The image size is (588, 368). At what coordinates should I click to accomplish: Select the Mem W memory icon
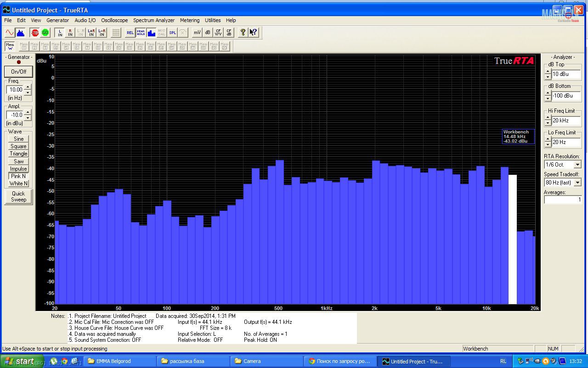pos(10,46)
